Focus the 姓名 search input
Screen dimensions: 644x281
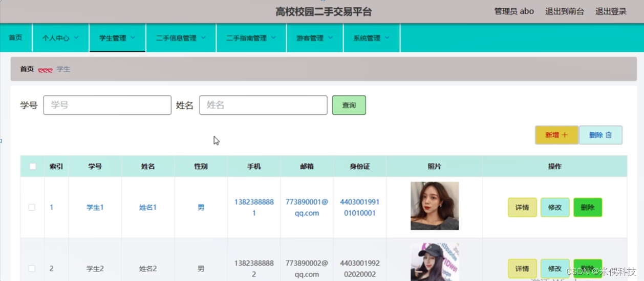click(x=263, y=105)
